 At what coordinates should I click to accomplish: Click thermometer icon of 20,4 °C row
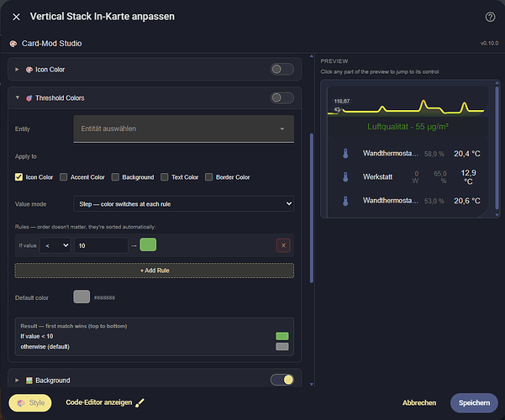coord(345,154)
